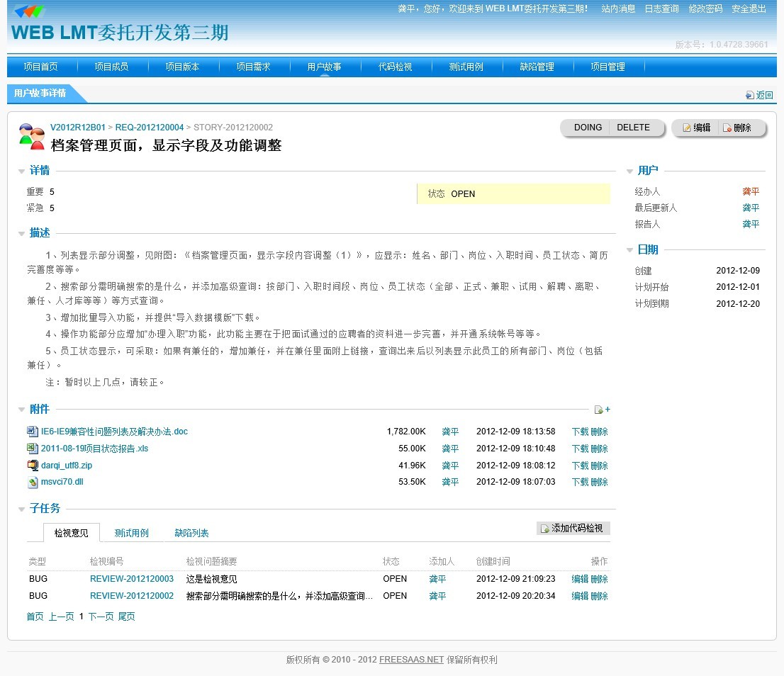
Task: Click the pencil icon on the 编辑 button
Action: [x=687, y=128]
